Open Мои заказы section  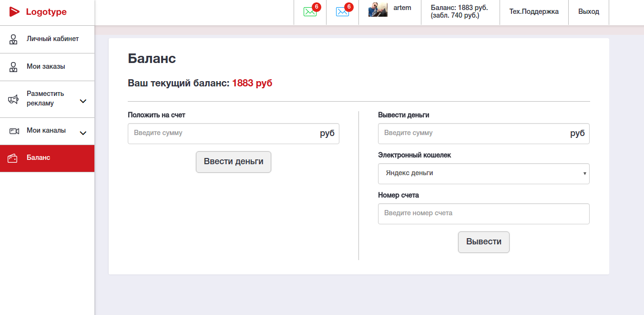coord(47,67)
